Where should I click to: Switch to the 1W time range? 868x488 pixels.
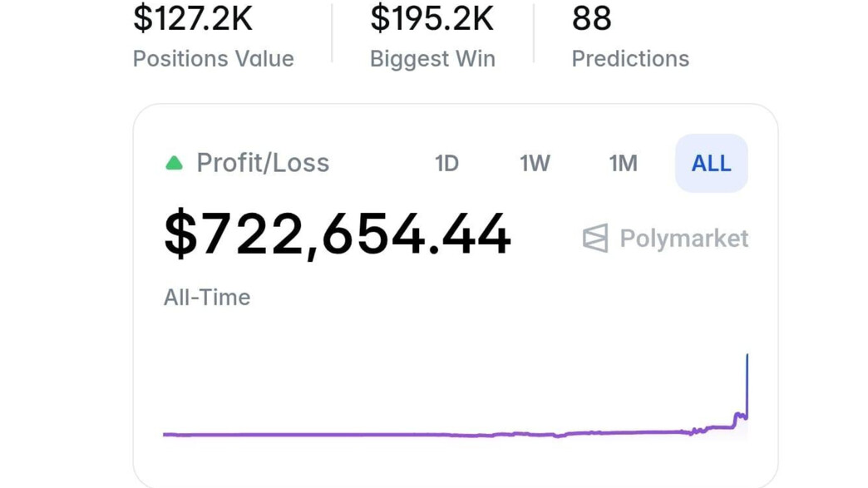[x=535, y=163]
